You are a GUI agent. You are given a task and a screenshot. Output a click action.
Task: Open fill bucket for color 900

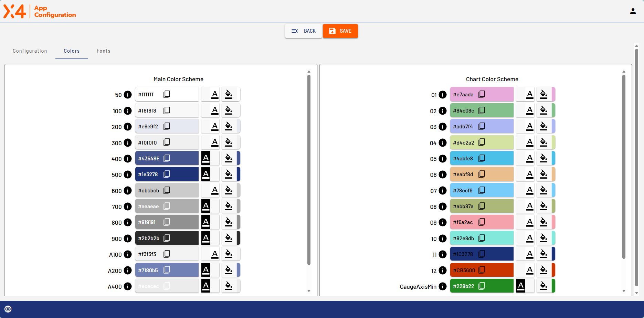click(229, 238)
